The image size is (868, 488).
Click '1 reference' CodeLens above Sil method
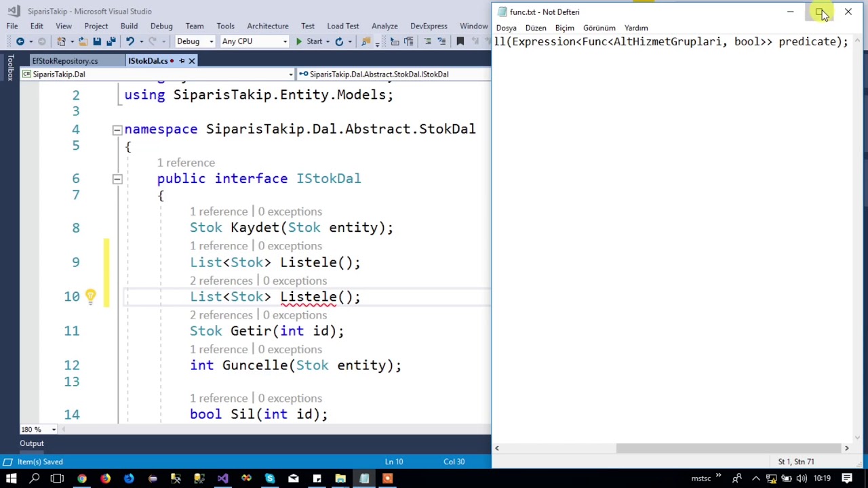[x=218, y=398]
